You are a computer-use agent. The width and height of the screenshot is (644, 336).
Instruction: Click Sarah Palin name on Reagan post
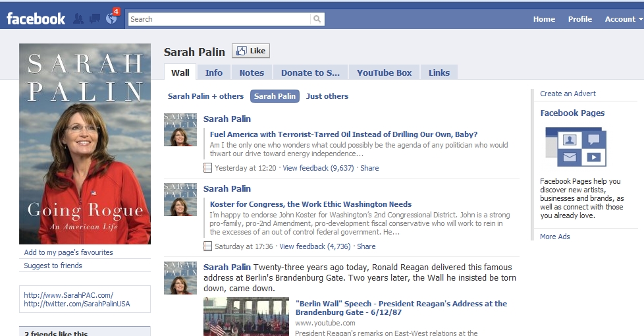point(227,267)
